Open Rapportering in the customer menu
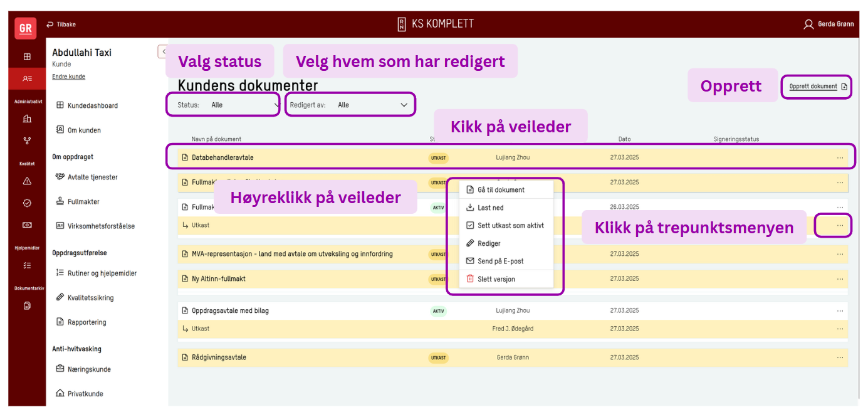The image size is (868, 417). pyautogui.click(x=81, y=322)
